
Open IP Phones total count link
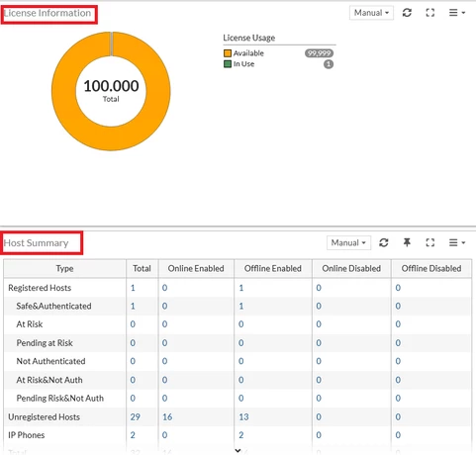coord(133,435)
